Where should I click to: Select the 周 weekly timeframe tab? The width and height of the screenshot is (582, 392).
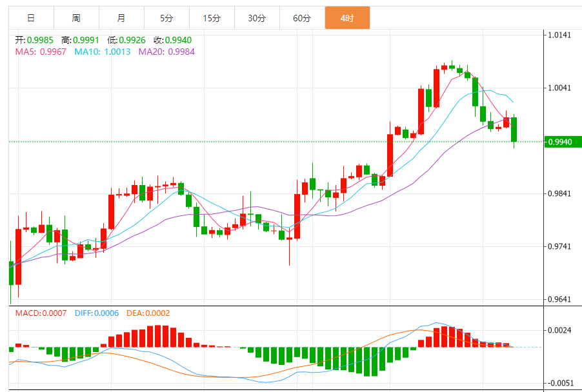[x=76, y=18]
